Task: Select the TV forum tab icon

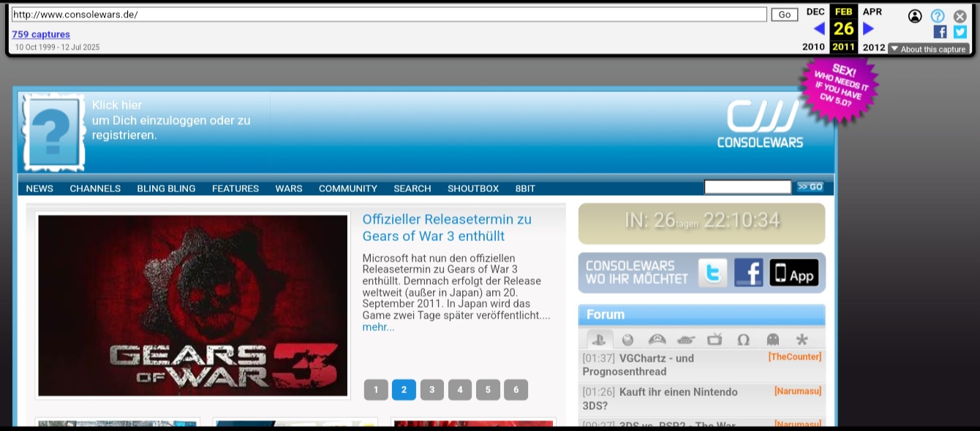Action: (715, 340)
